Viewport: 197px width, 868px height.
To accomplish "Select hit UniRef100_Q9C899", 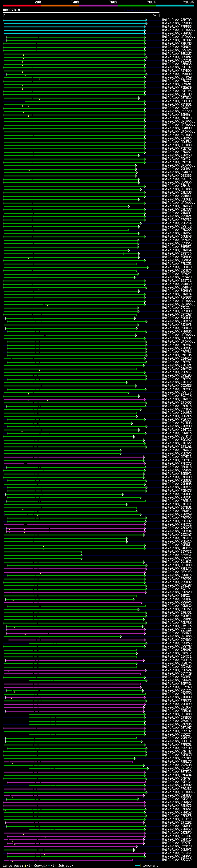I will point(177,704).
